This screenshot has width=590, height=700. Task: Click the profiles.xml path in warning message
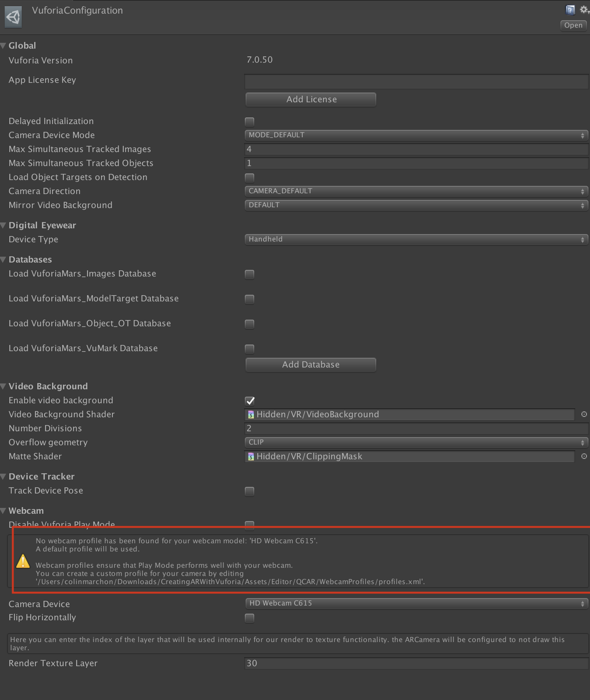tap(230, 582)
